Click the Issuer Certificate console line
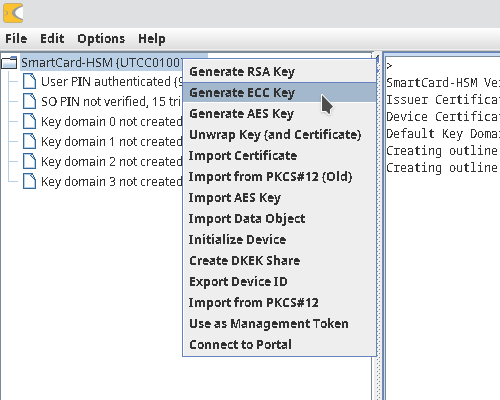 [443, 99]
